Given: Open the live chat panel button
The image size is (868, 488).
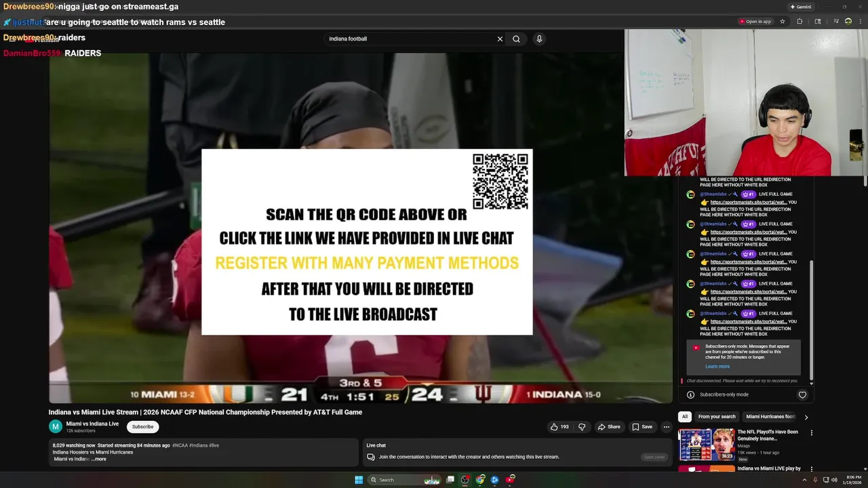Looking at the screenshot, I should (654, 457).
